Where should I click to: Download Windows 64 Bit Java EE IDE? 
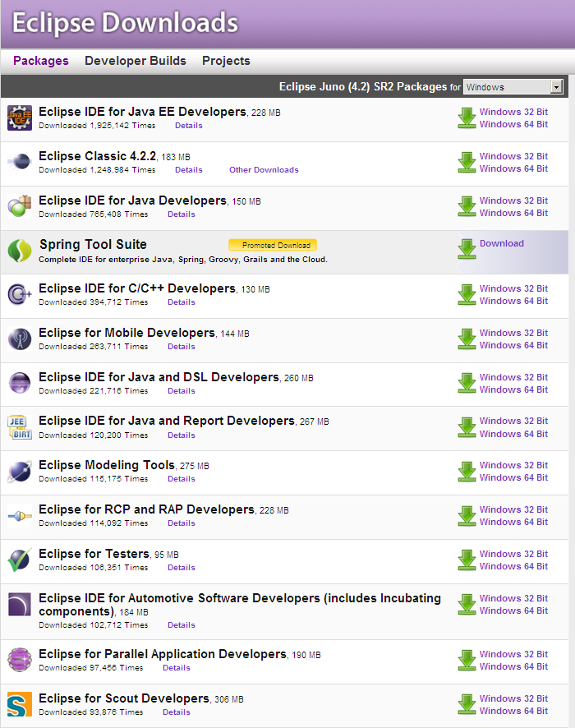tap(513, 124)
